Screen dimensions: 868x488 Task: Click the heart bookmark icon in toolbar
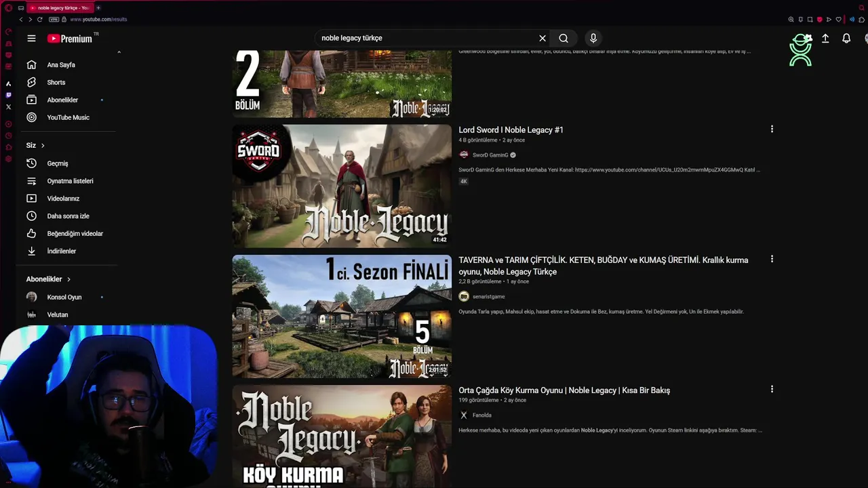click(838, 20)
